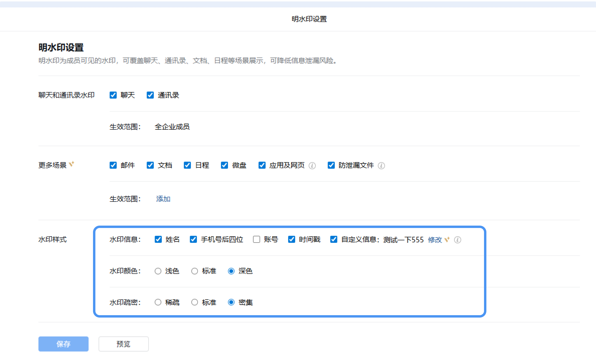Toggle the 邮件 scene checkbox
The height and width of the screenshot is (364, 596).
(x=113, y=165)
